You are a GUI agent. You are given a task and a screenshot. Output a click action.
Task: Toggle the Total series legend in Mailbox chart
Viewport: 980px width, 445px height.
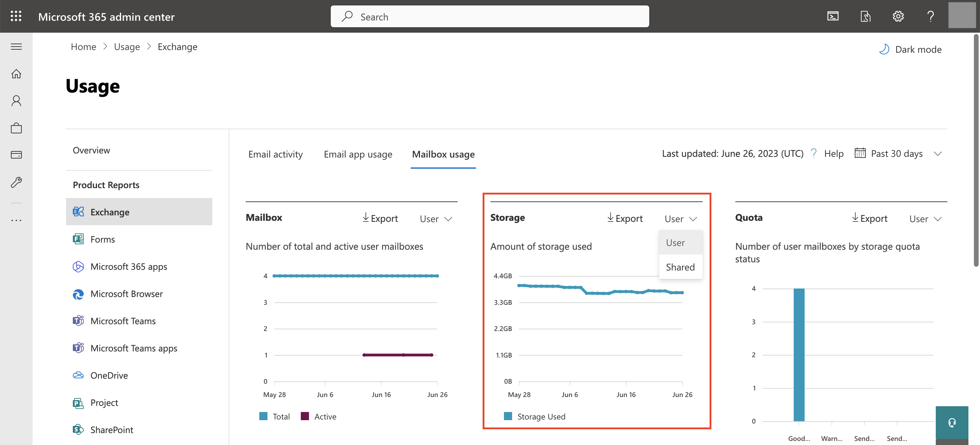point(274,416)
